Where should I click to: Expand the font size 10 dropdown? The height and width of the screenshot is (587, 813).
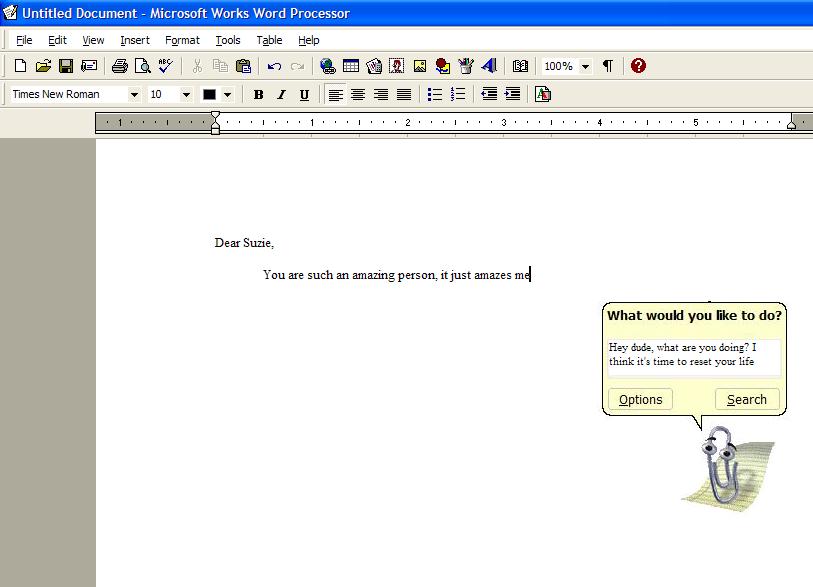coord(186,94)
